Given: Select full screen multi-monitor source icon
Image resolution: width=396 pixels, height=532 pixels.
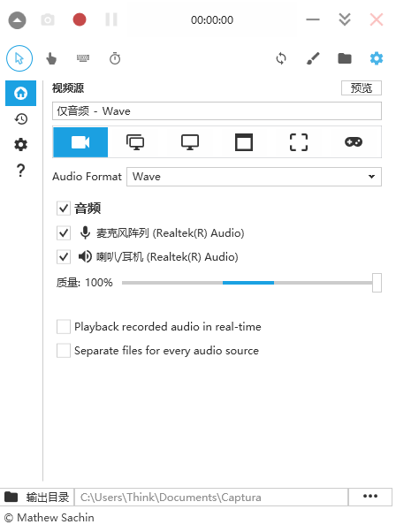Looking at the screenshot, I should coord(135,142).
